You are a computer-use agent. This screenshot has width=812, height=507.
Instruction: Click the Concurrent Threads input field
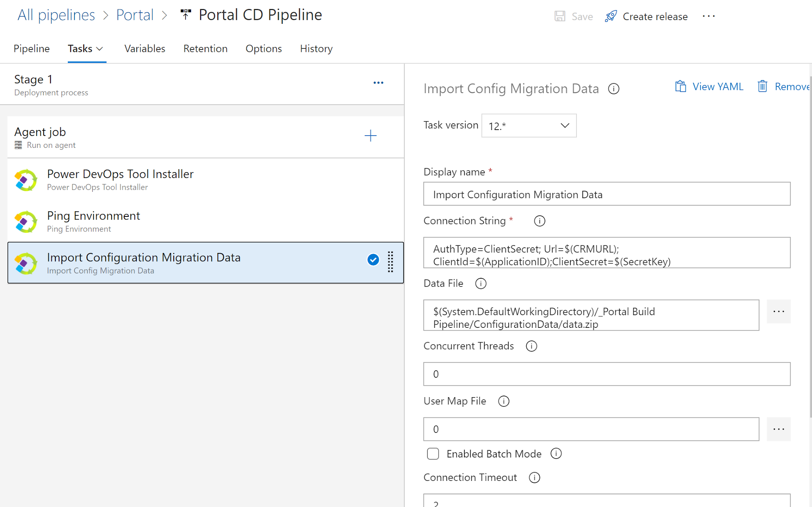(x=607, y=374)
